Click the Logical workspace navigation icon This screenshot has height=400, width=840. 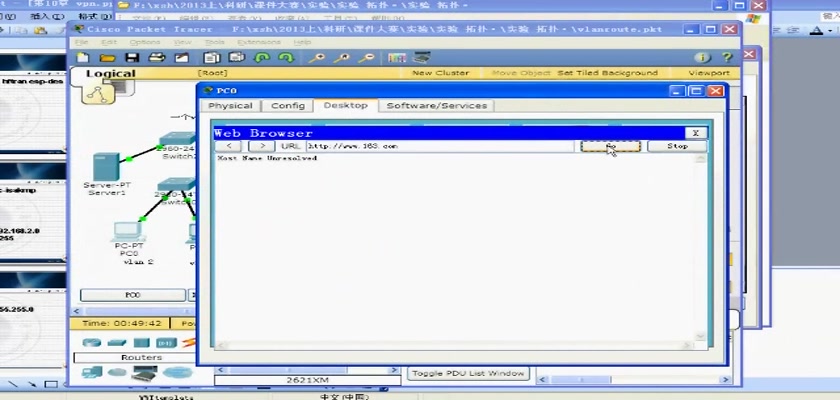click(x=98, y=94)
